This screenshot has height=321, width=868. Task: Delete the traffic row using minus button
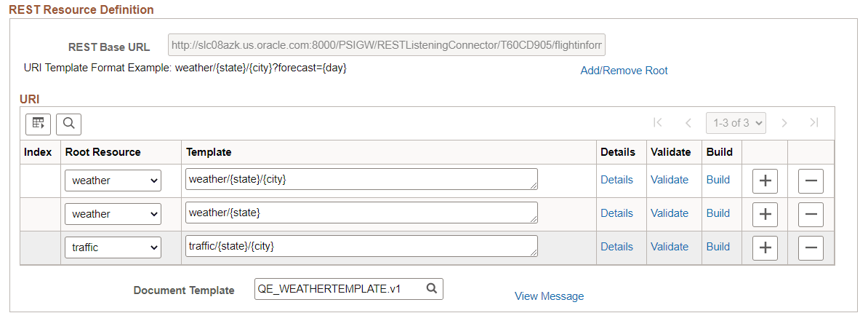click(811, 247)
